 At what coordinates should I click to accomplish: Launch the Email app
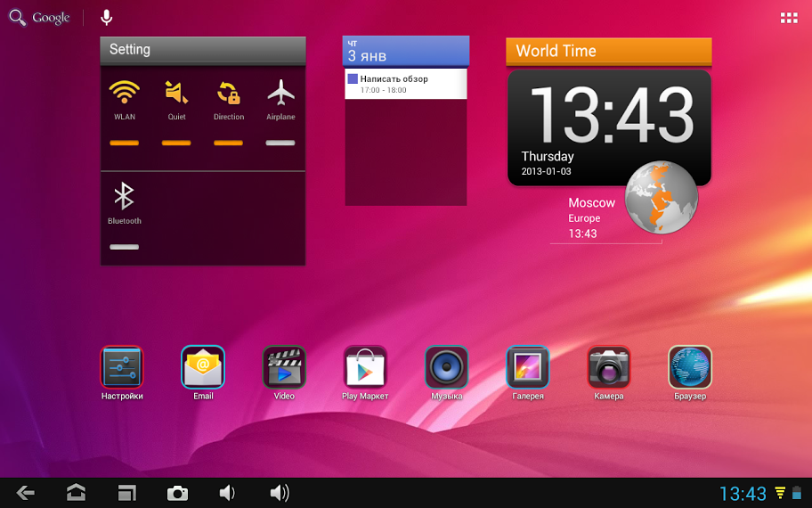[203, 367]
